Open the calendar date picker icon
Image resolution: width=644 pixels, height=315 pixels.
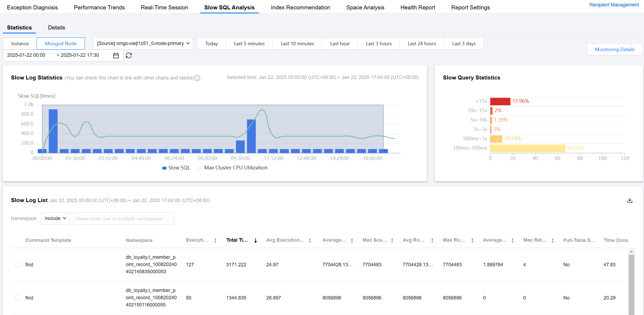116,55
